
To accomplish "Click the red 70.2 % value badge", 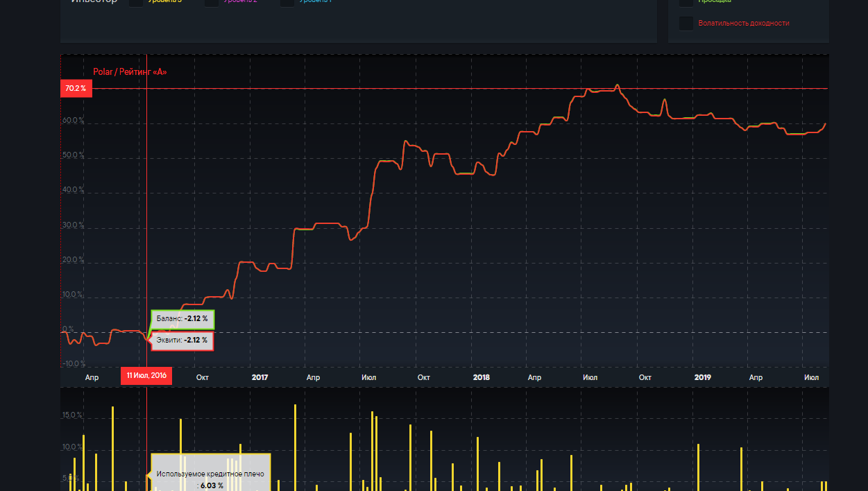I will tap(76, 88).
